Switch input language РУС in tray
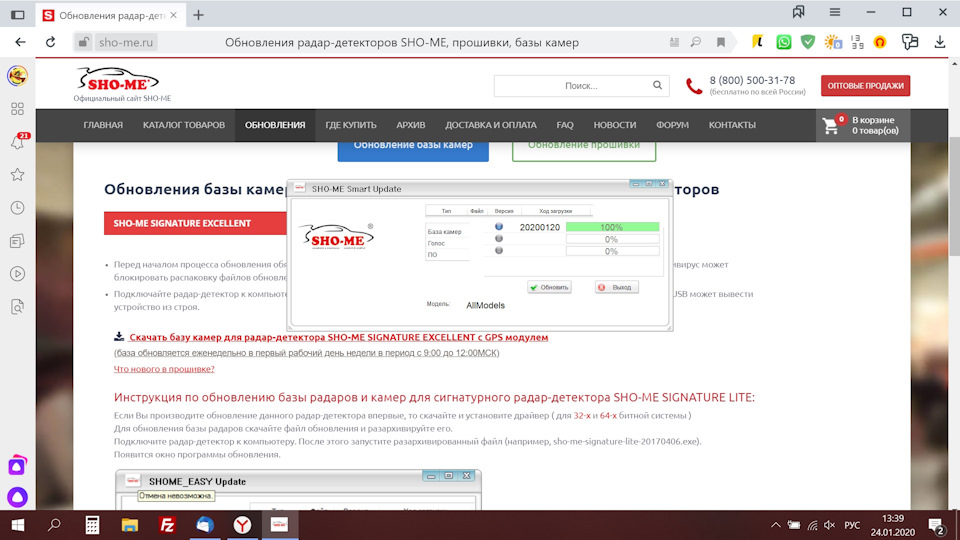960x540 pixels. pyautogui.click(x=852, y=525)
